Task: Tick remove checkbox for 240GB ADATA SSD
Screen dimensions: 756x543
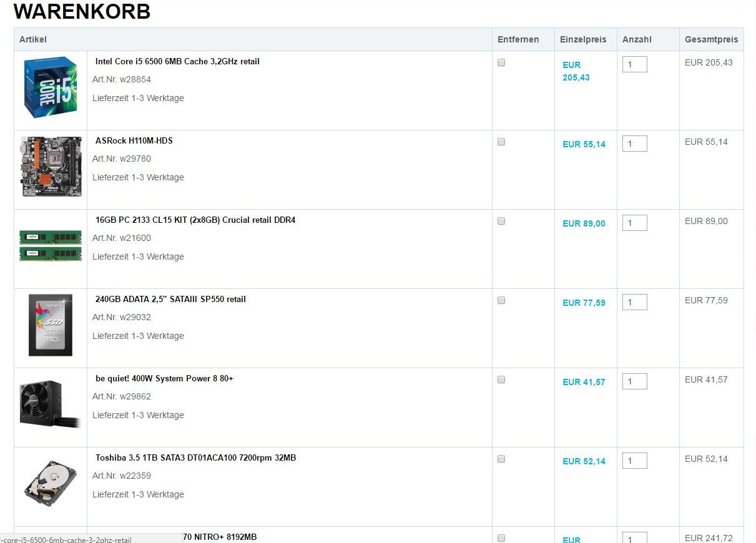Action: click(x=501, y=300)
